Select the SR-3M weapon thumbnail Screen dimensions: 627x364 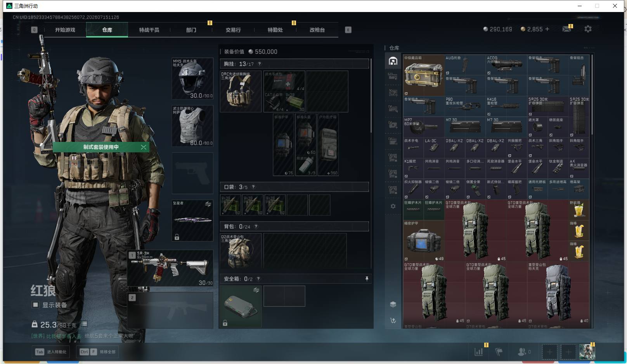coord(170,268)
